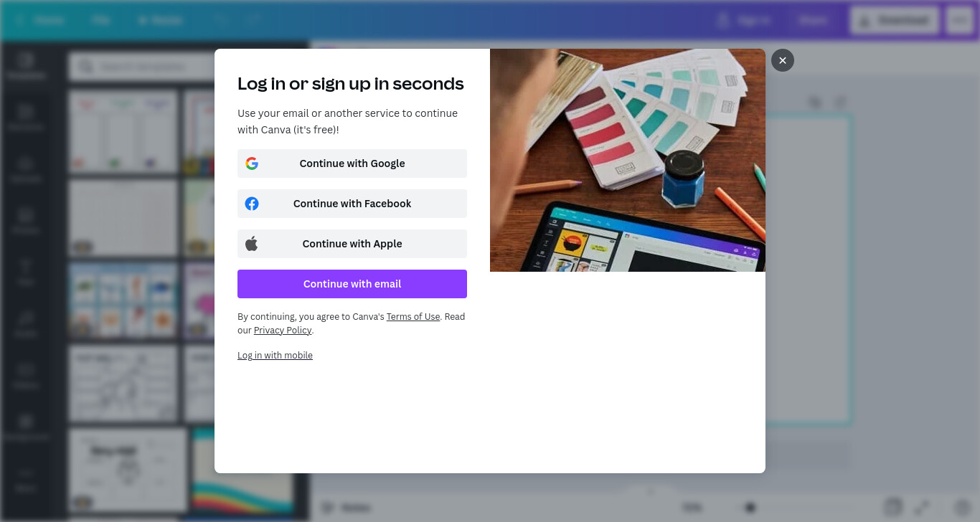Click the Download button in header

point(895,20)
